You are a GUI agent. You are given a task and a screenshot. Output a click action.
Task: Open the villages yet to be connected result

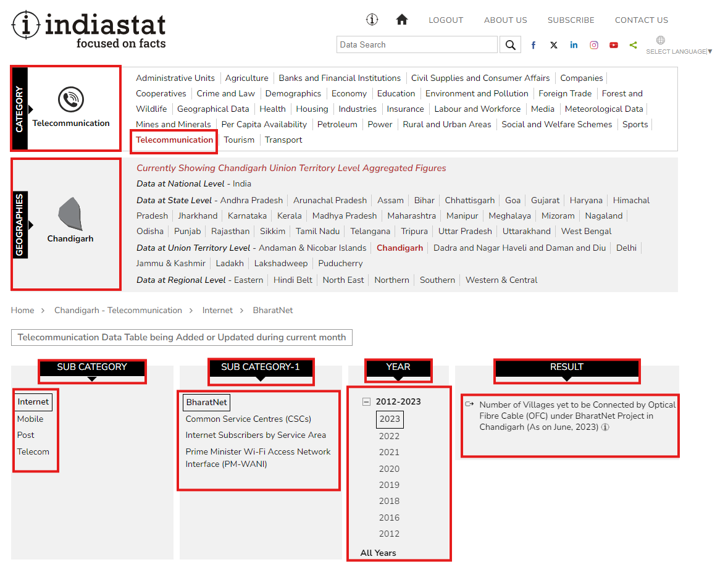tap(577, 416)
